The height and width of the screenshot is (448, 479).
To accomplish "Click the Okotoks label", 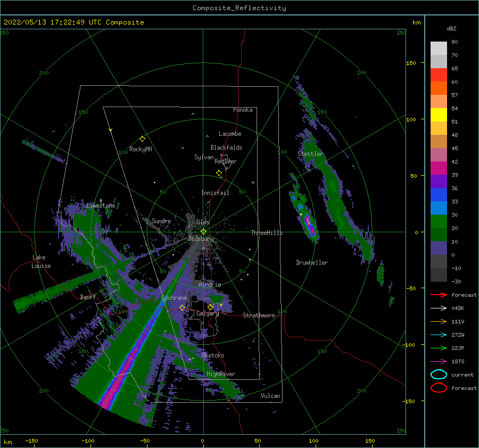I will [213, 355].
